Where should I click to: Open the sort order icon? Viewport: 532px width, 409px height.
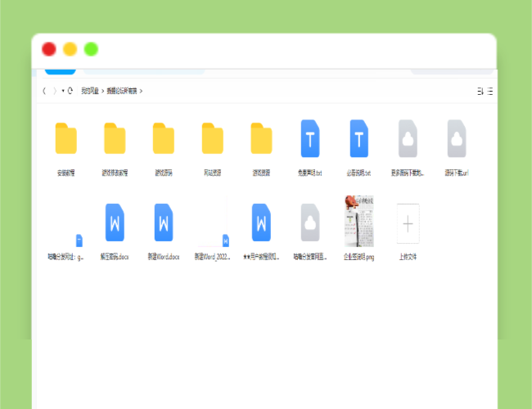480,92
